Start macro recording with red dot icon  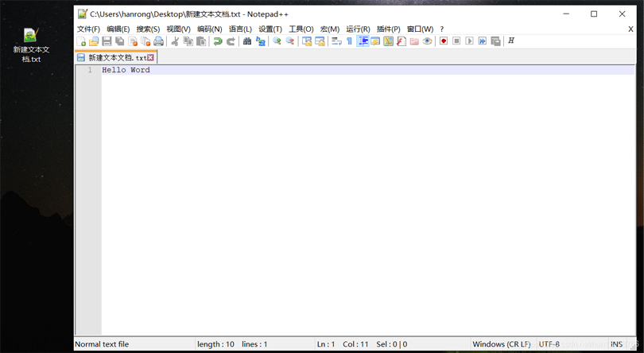tap(444, 41)
